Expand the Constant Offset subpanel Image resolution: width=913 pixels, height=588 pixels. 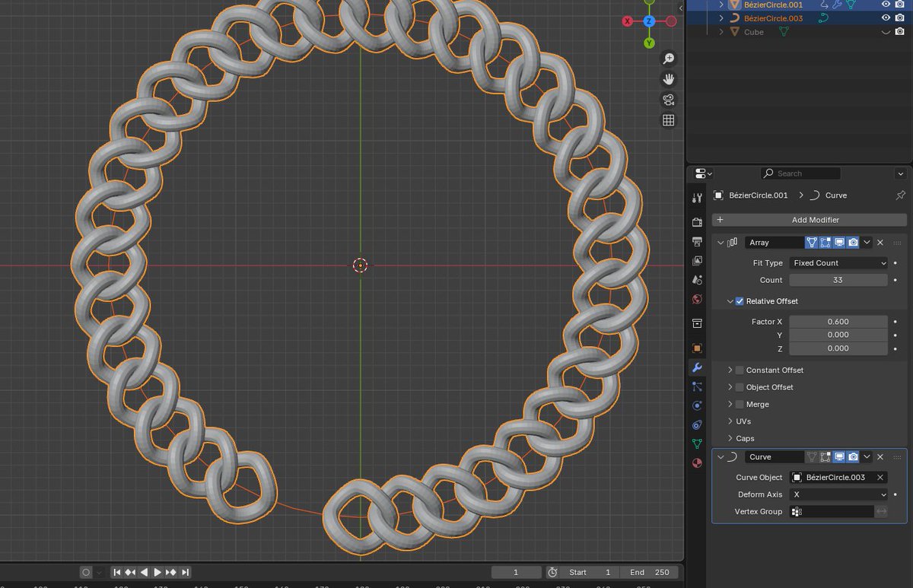(x=730, y=370)
